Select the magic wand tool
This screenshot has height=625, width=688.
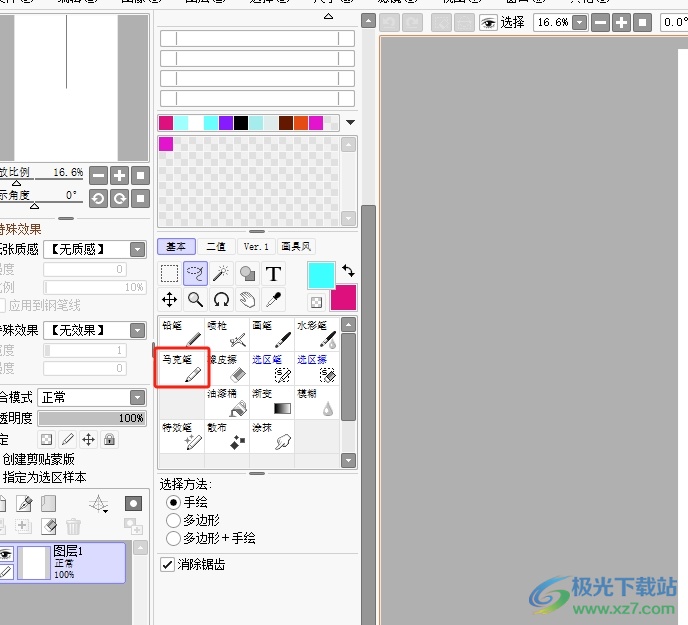point(221,274)
